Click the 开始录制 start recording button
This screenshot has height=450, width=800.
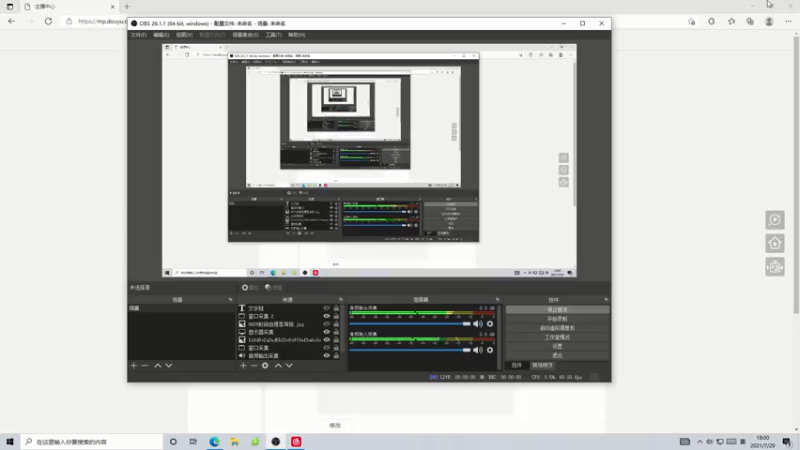tap(557, 319)
